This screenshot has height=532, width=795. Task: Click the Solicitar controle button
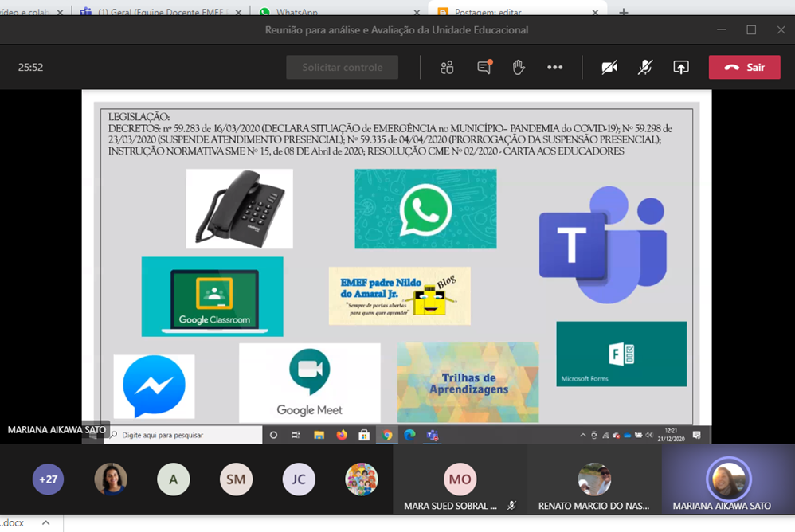343,68
